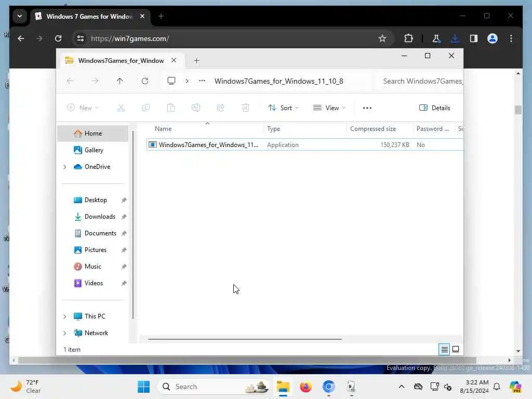Click the Explorer horizontal scrollbar
The image size is (532, 399).
click(245, 339)
